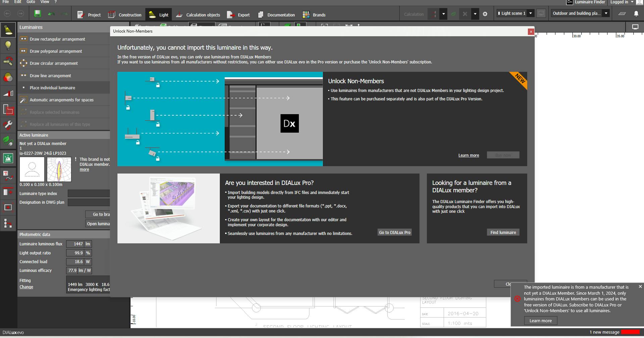
Task: Close the Unlock Non-Members dialog via its red X
Action: 531,32
